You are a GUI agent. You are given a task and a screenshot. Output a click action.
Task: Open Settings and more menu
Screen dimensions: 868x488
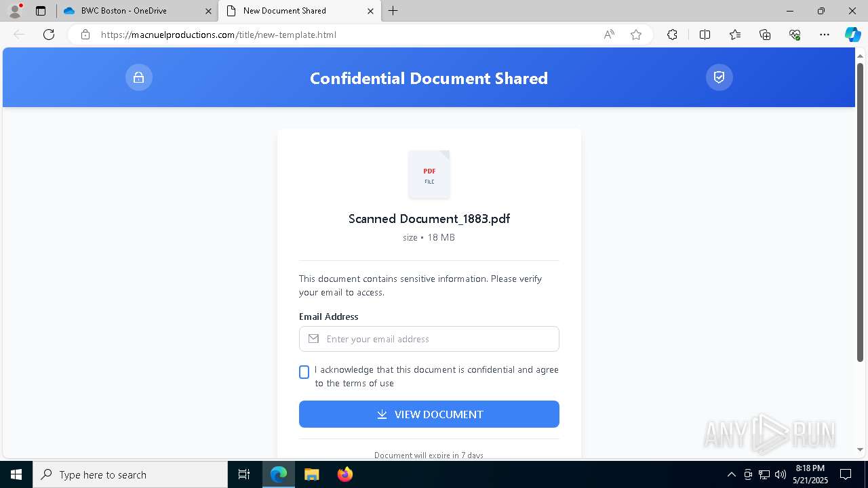(x=825, y=35)
